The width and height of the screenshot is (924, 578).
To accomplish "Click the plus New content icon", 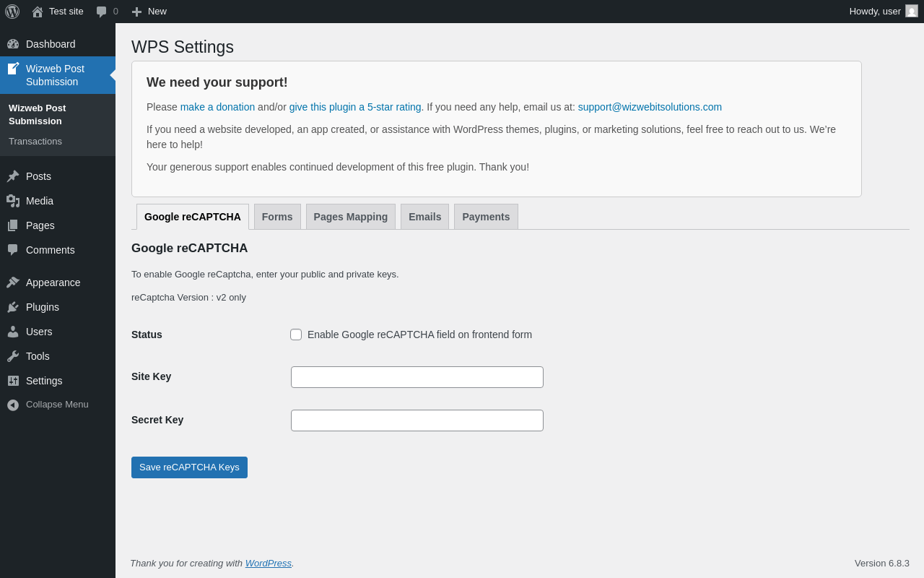I will (x=136, y=12).
